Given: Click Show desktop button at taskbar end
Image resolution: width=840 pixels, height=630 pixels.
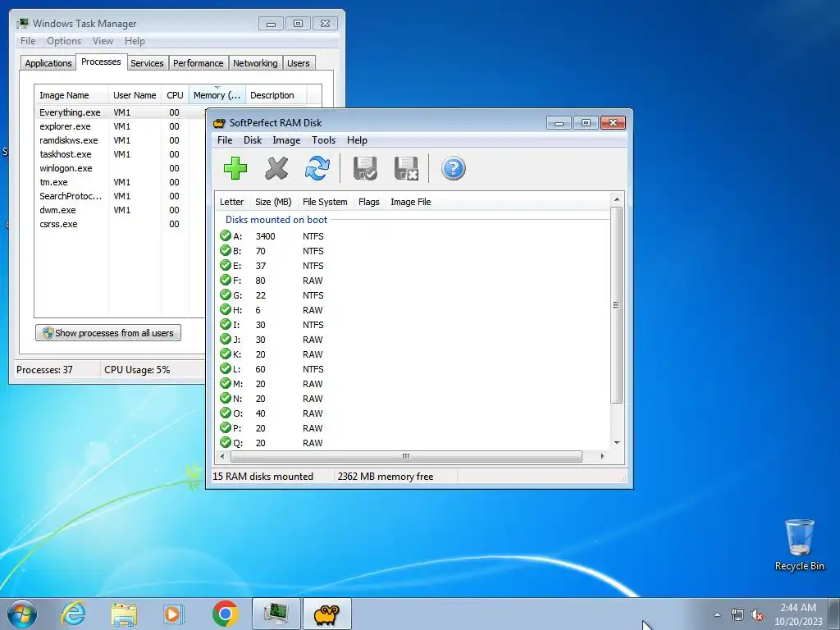Looking at the screenshot, I should point(834,614).
